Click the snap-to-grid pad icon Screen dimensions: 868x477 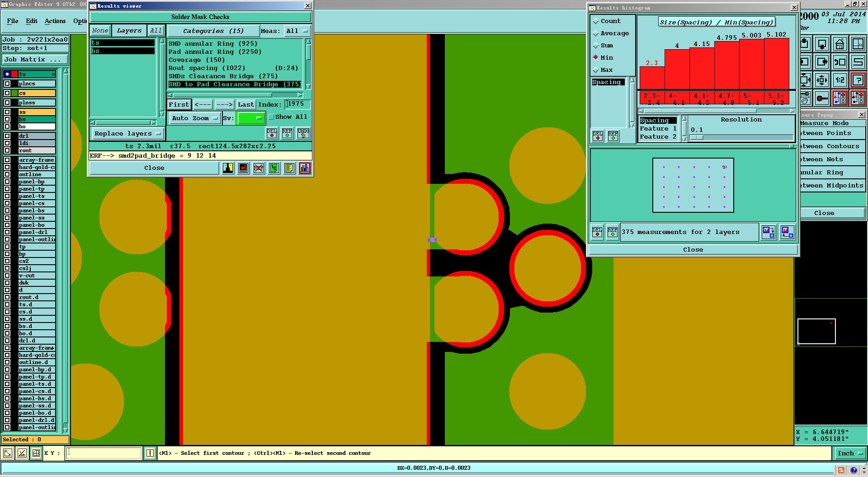coord(822,98)
